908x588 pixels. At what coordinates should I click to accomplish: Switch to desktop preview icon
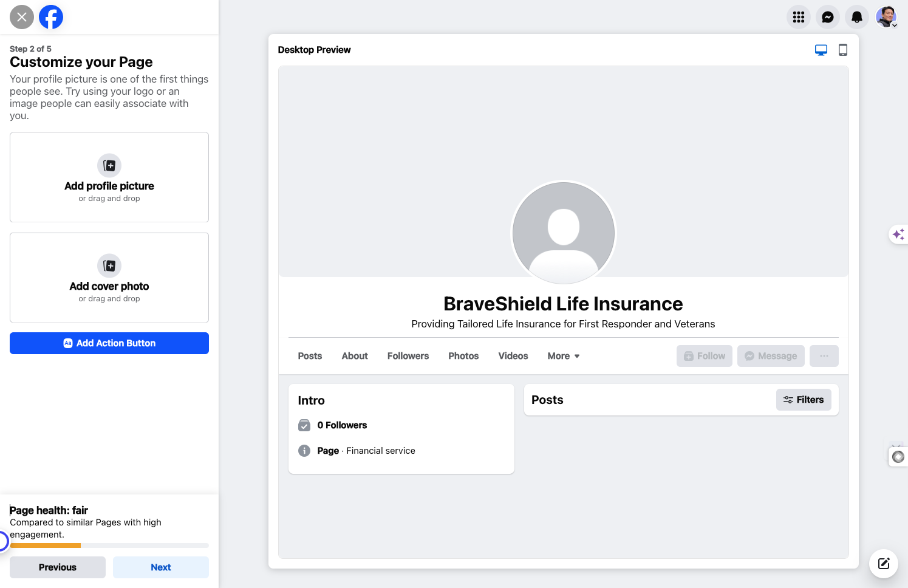tap(821, 50)
